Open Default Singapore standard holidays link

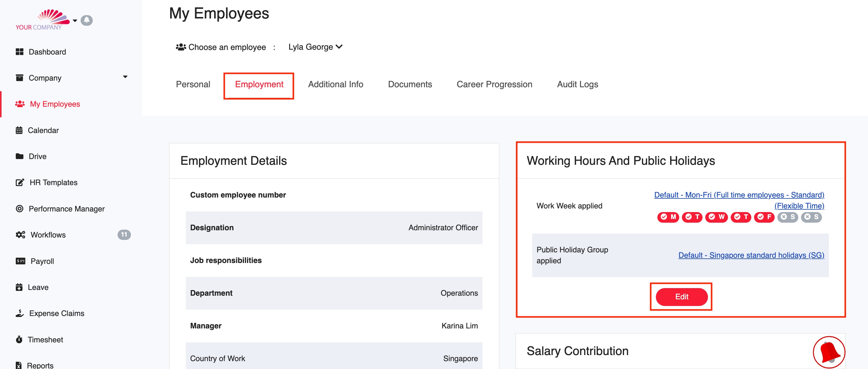point(751,255)
